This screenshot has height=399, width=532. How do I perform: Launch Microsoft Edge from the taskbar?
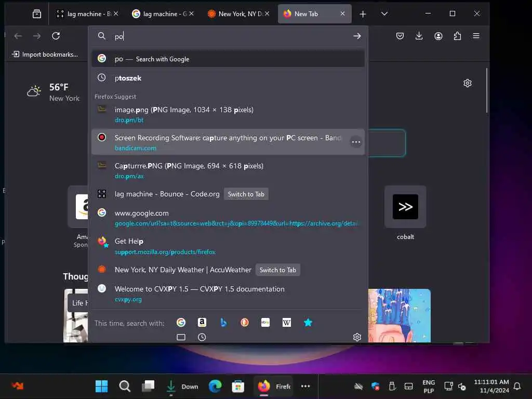pos(215,386)
